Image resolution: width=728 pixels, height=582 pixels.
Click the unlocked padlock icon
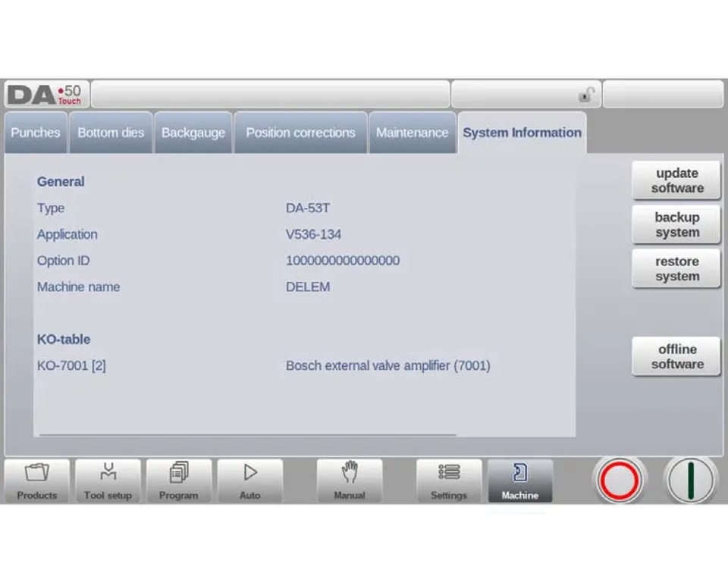tap(586, 95)
